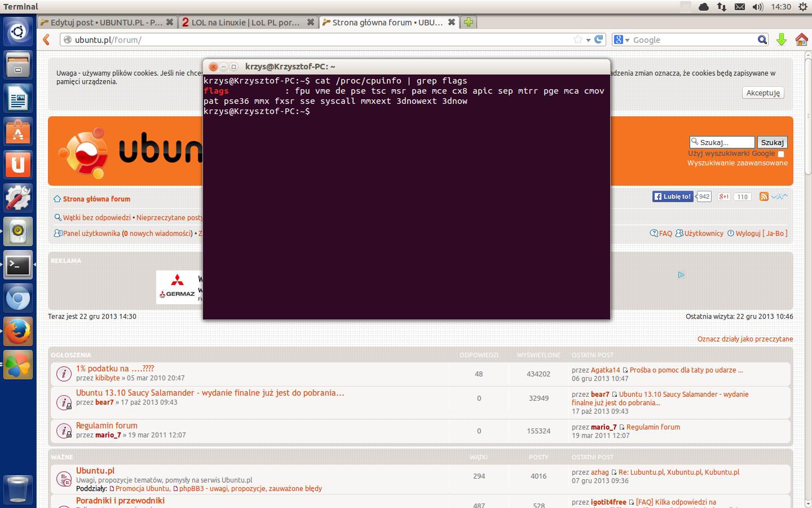Viewport: 812px width, 508px height.
Task: Open '1% podatku na ....????' topic
Action: (x=115, y=369)
